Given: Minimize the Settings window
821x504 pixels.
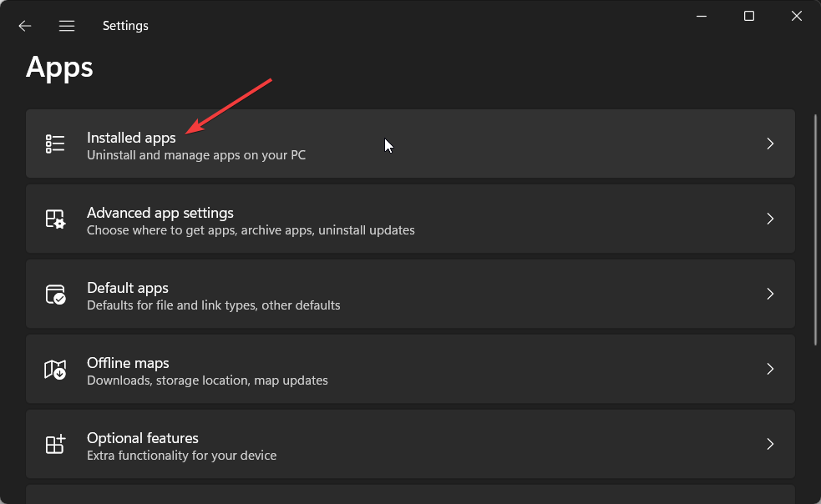Looking at the screenshot, I should coord(702,16).
